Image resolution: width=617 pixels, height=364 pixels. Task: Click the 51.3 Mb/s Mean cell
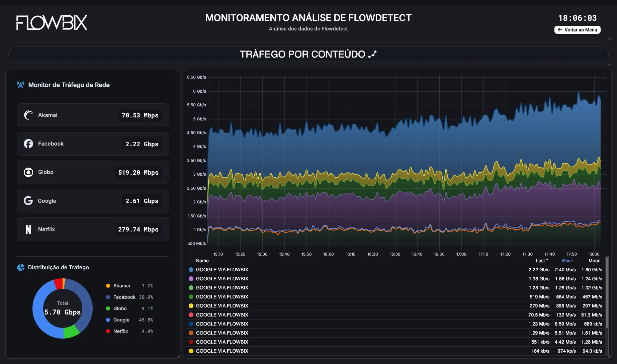coord(592,315)
